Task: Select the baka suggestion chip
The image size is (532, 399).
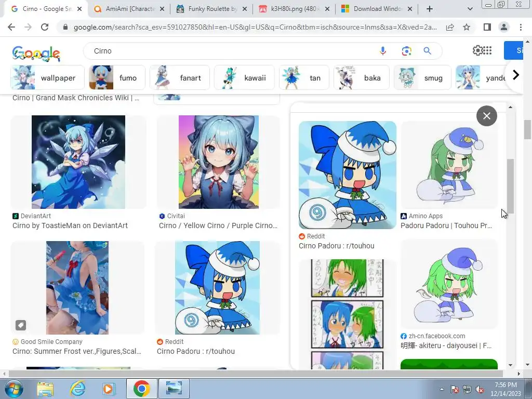Action: click(362, 78)
